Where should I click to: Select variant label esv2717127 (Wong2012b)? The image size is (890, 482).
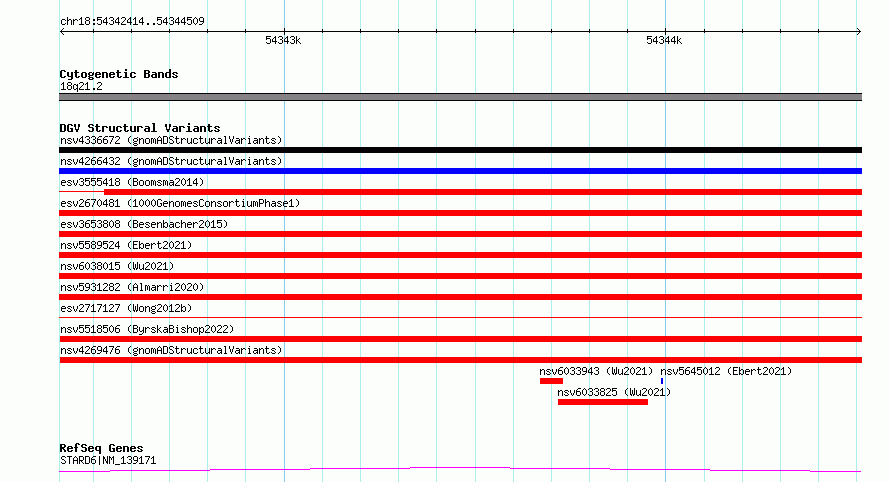tap(126, 308)
